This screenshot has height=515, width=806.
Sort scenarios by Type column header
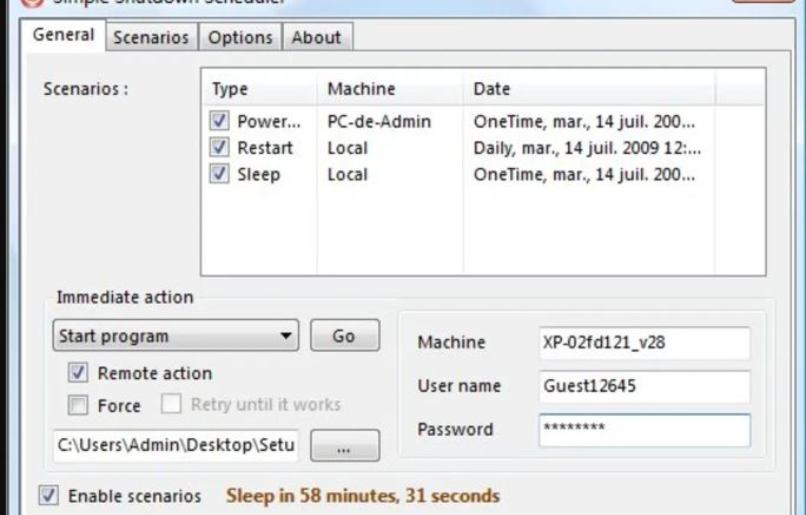click(259, 88)
